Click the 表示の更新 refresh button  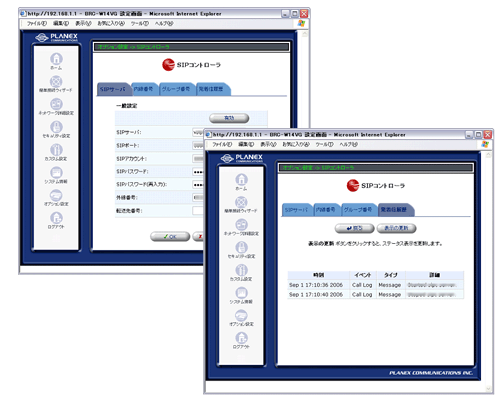(x=396, y=228)
